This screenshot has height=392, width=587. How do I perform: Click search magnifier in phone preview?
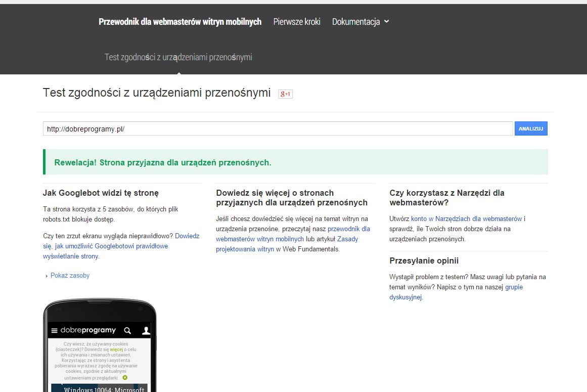(127, 331)
